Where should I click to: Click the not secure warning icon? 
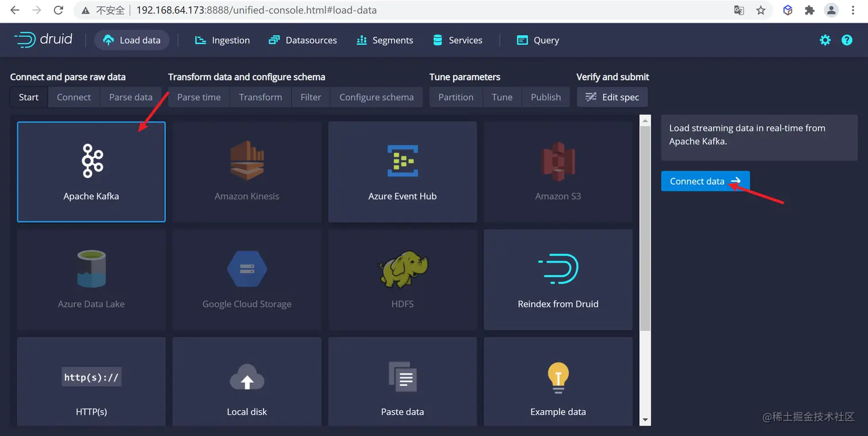click(86, 10)
